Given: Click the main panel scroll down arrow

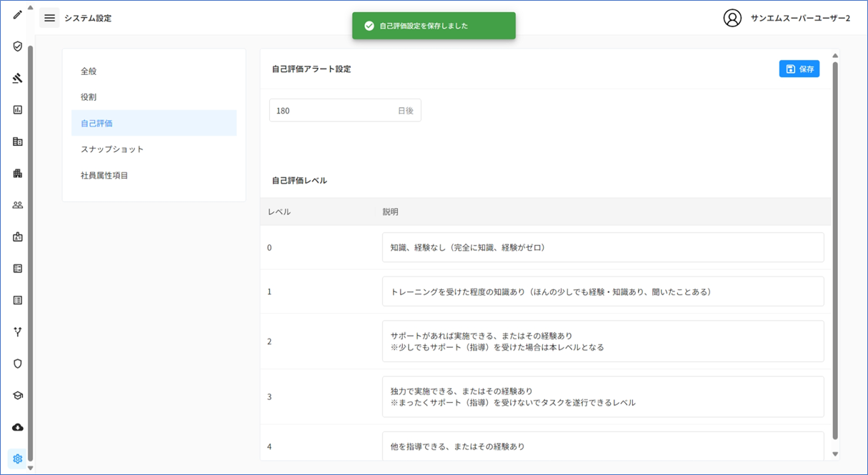Looking at the screenshot, I should coord(835,454).
